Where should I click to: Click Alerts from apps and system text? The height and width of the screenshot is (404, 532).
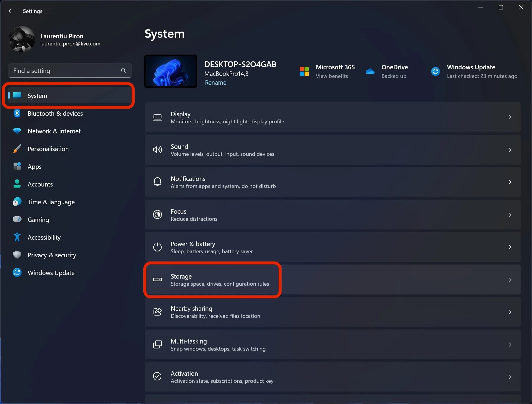coord(223,186)
